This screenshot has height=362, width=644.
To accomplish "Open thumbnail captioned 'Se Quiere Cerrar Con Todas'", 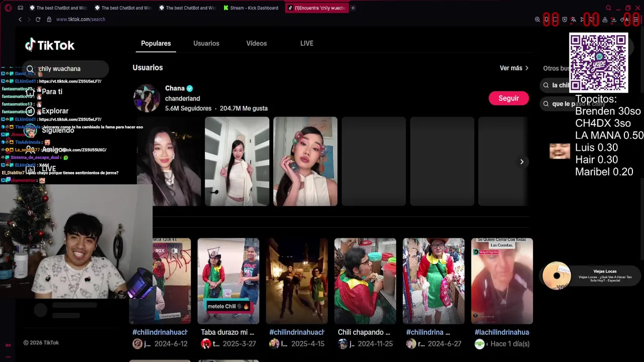I will 502,281.
